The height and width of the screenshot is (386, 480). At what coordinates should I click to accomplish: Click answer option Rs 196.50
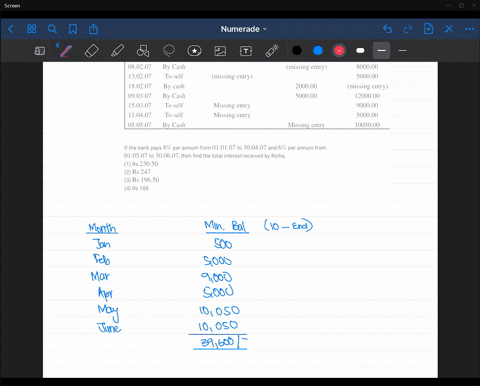pyautogui.click(x=141, y=180)
